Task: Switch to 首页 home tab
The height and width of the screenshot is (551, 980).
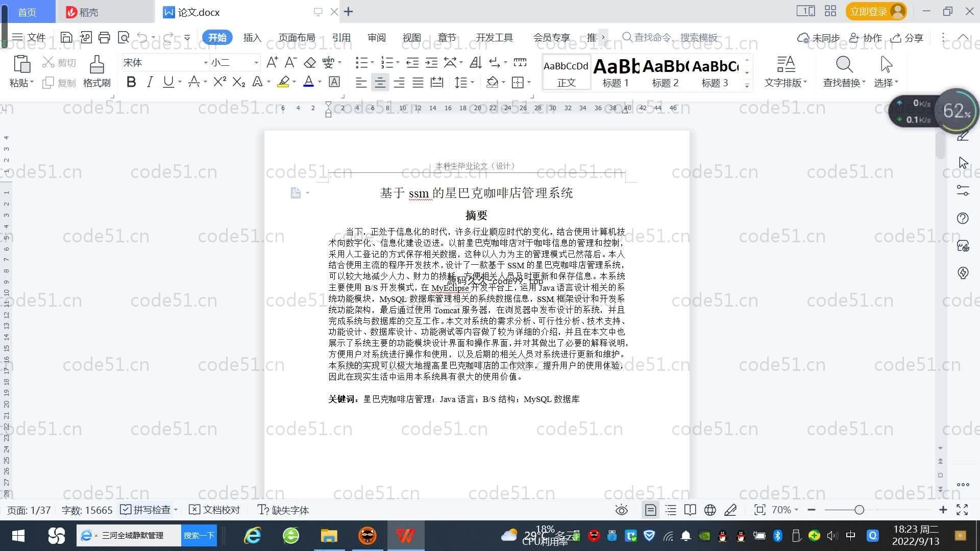Action: pyautogui.click(x=27, y=12)
